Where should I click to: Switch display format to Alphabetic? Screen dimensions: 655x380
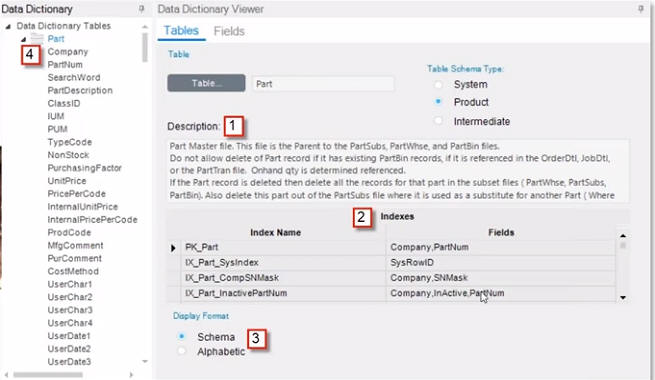coord(182,351)
